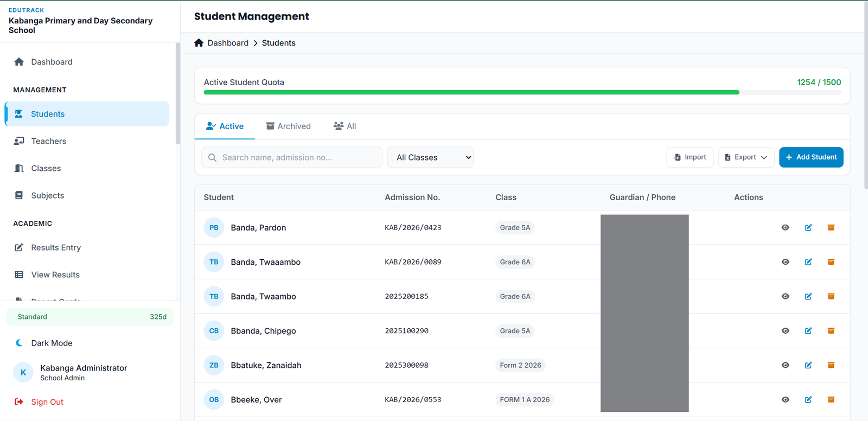This screenshot has height=421, width=868.
Task: View details for Bbeeke, Over
Action: [x=785, y=400]
